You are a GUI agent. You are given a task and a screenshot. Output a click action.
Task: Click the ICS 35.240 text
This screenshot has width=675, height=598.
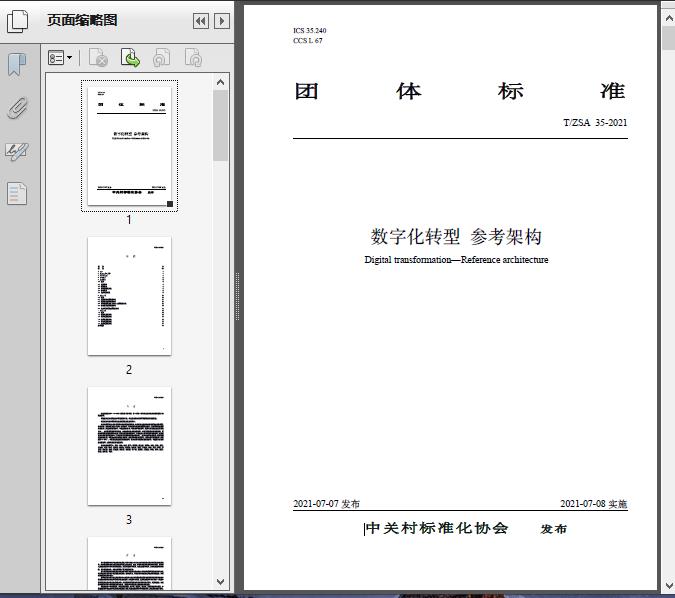310,31
